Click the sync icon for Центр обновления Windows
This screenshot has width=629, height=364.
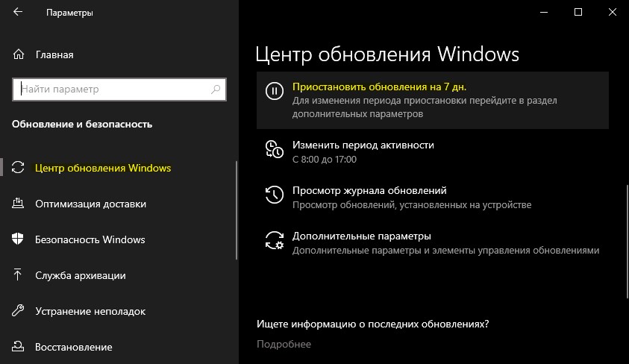pos(18,167)
